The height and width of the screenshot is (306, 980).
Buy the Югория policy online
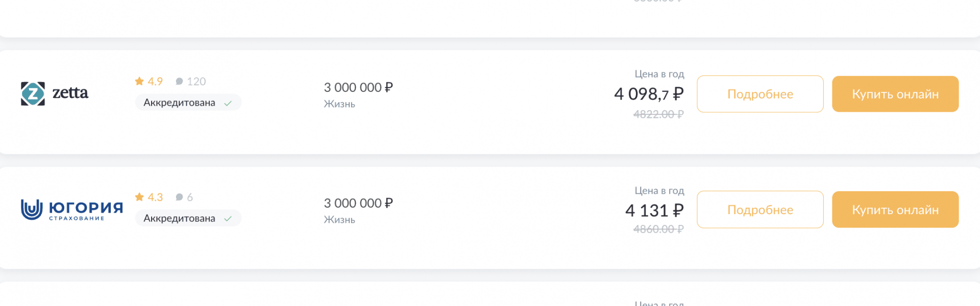(895, 210)
